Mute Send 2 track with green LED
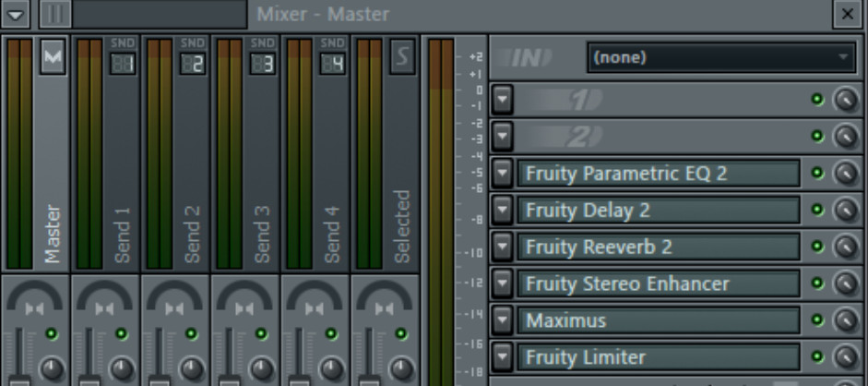 (191, 334)
